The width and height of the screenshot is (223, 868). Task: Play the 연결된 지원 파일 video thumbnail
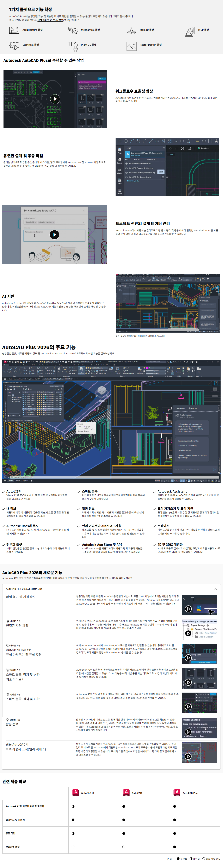click(188, 633)
